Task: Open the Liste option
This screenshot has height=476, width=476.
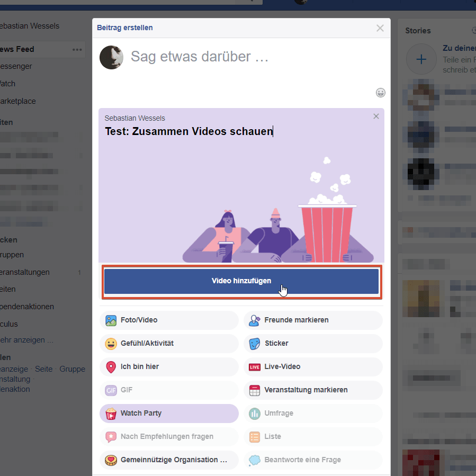Action: pyautogui.click(x=313, y=436)
